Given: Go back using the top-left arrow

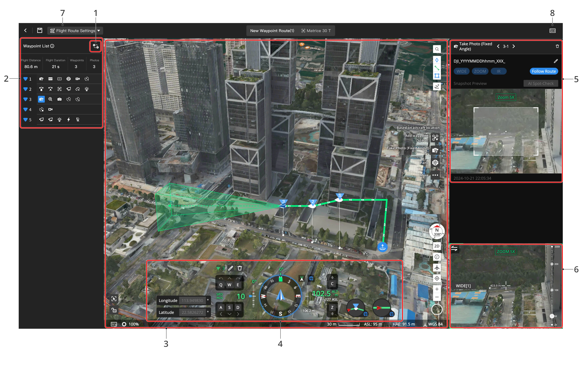Looking at the screenshot, I should tap(25, 30).
